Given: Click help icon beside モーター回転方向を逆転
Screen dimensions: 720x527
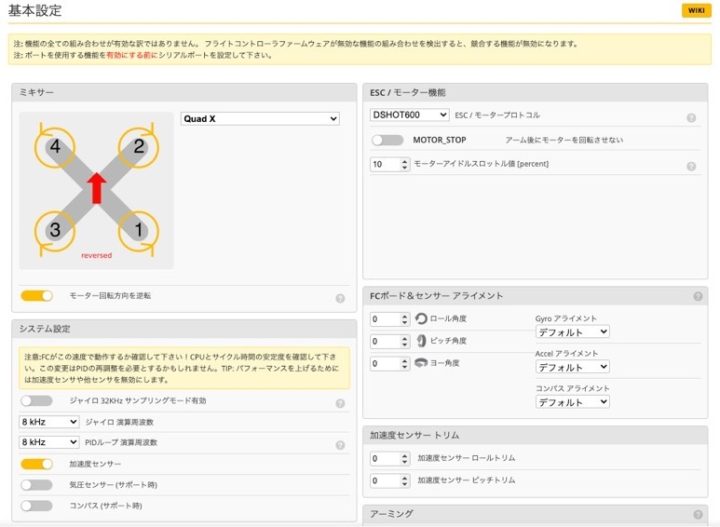Looking at the screenshot, I should pyautogui.click(x=340, y=297).
